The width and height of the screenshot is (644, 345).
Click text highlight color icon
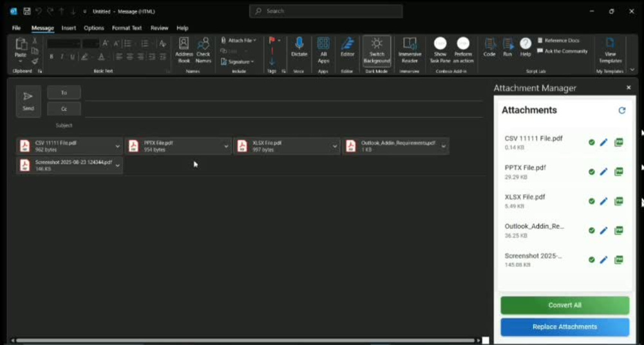[x=84, y=57]
